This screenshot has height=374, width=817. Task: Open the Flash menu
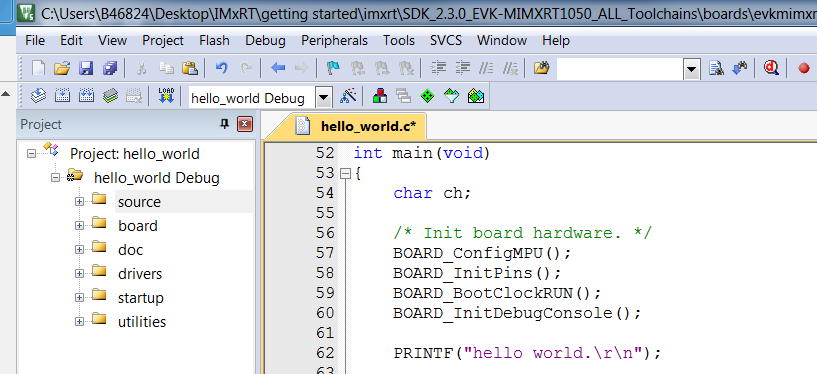(x=214, y=40)
